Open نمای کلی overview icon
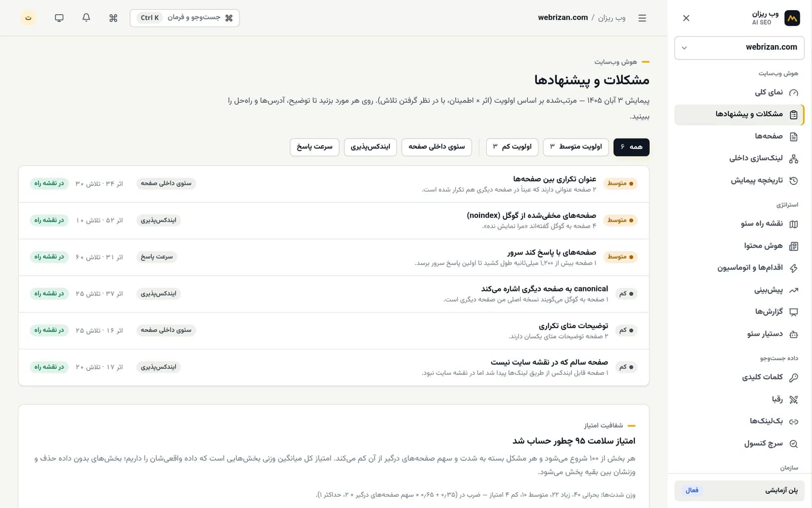The height and width of the screenshot is (508, 812). pos(794,92)
